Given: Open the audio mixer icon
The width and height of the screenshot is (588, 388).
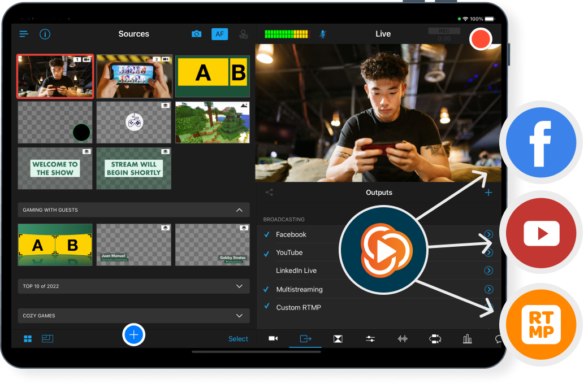Looking at the screenshot, I should tap(402, 338).
